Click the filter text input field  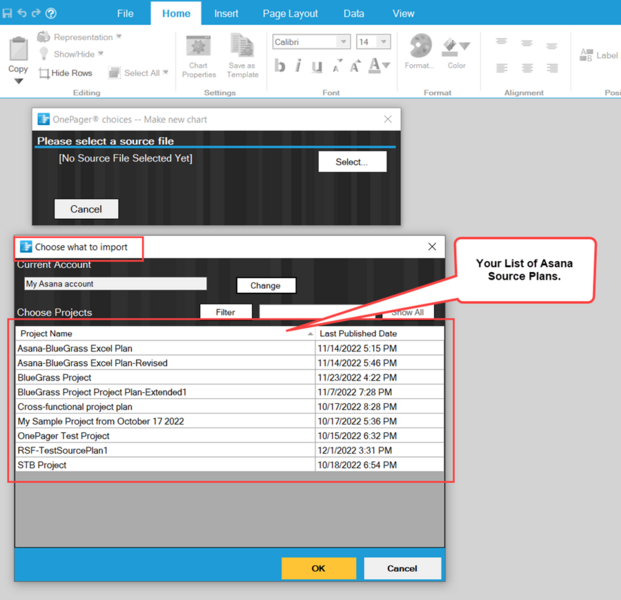pyautogui.click(x=317, y=311)
